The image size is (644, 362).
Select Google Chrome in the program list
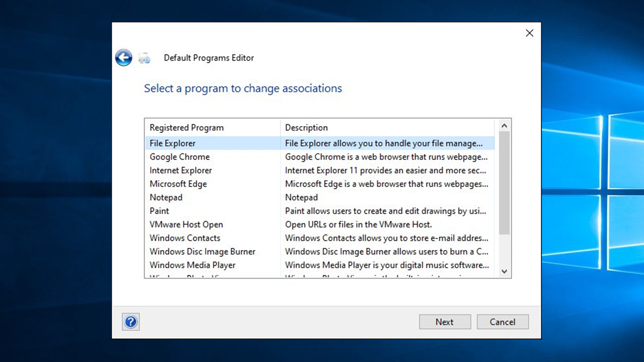(x=180, y=157)
